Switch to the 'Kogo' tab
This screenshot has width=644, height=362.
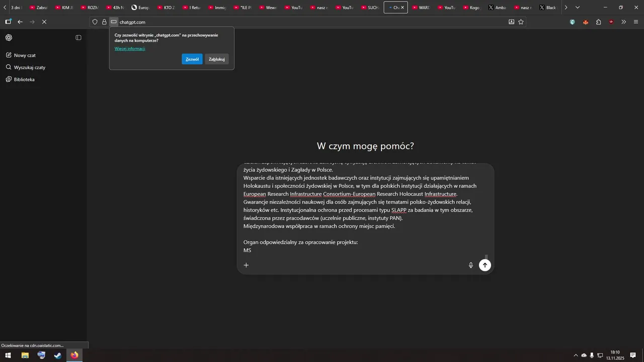472,8
